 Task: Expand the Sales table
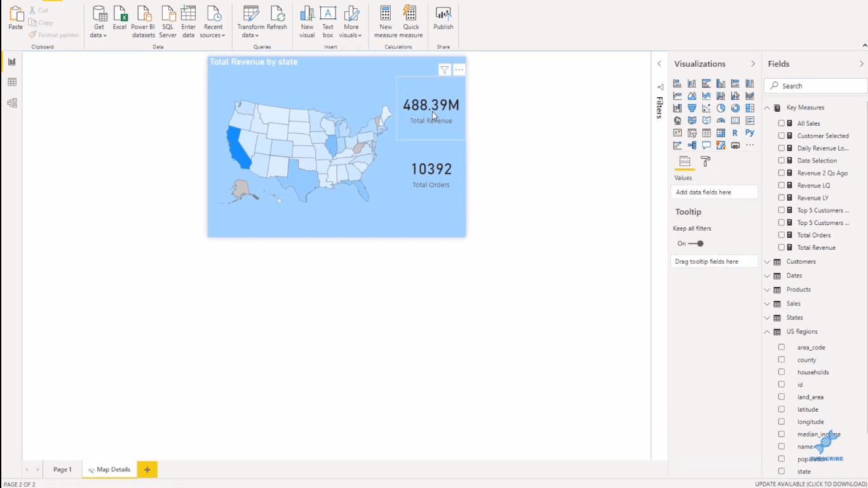767,304
